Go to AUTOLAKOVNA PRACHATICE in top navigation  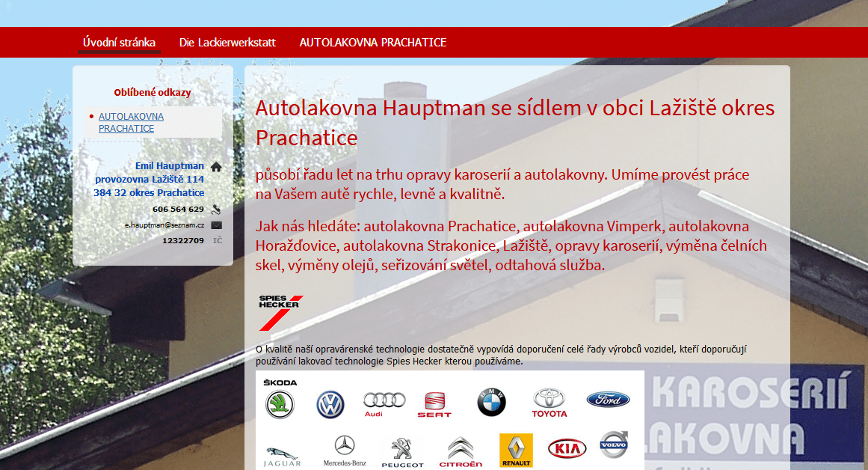tap(372, 42)
